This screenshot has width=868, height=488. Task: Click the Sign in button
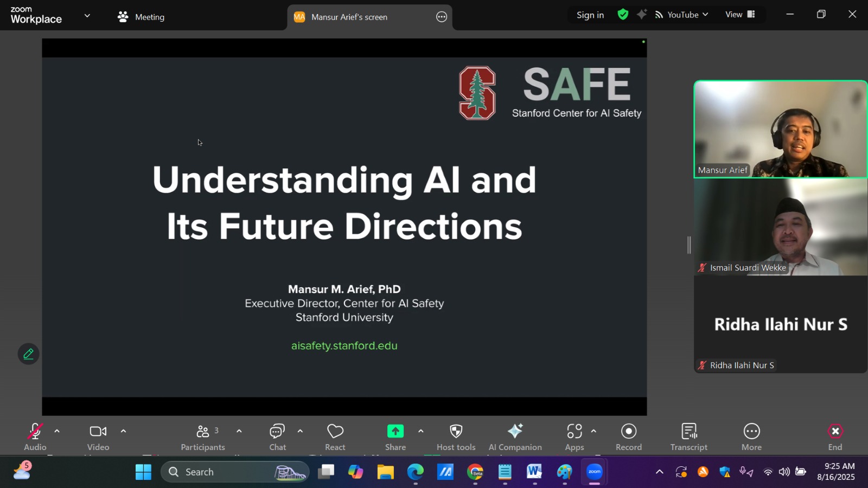tap(590, 15)
